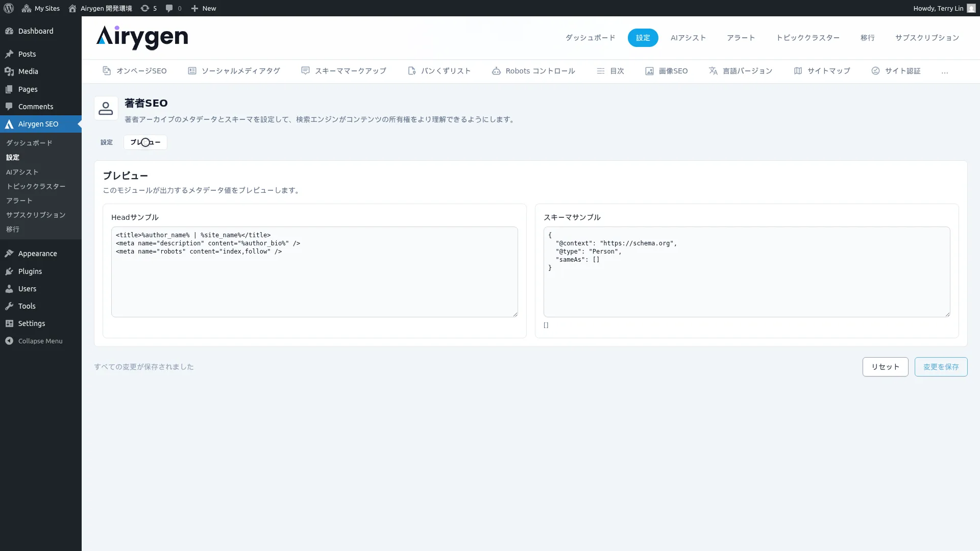Screen dimensions: 980x551
Task: Open the WordPress Settings menu
Action: coord(41,323)
